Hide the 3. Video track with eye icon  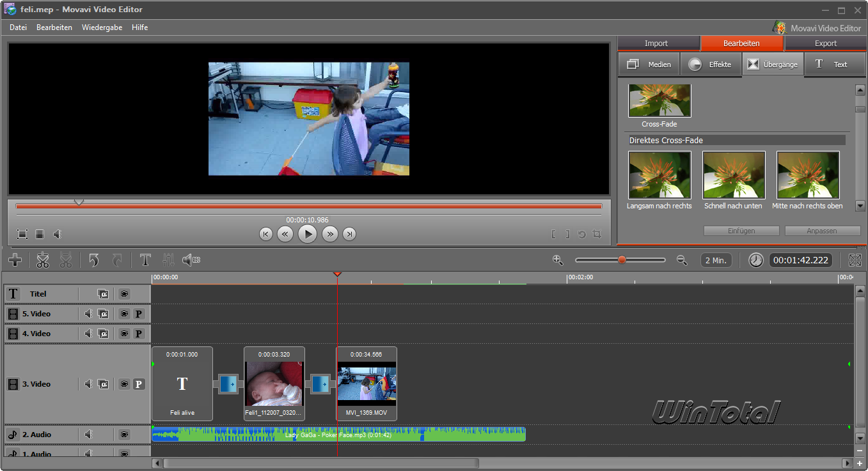[x=124, y=384]
